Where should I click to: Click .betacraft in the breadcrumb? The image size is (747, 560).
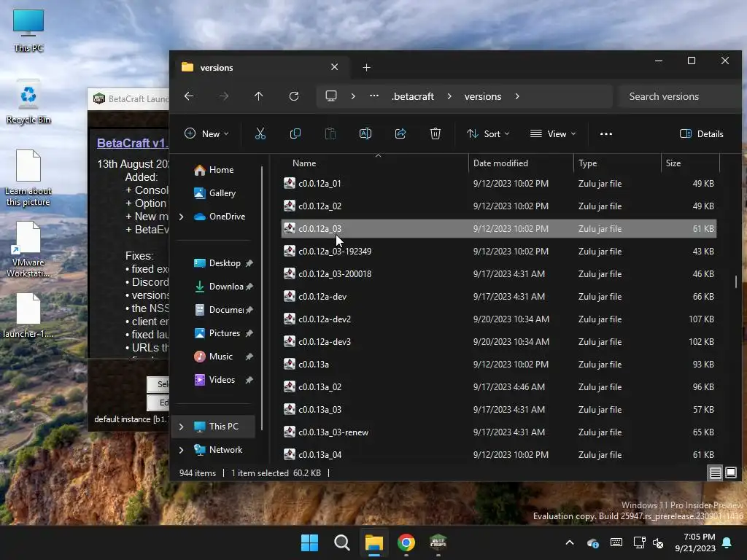(413, 96)
